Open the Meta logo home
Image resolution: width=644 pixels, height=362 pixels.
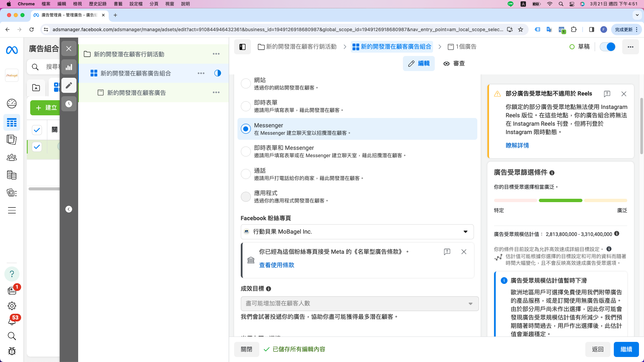tap(12, 50)
